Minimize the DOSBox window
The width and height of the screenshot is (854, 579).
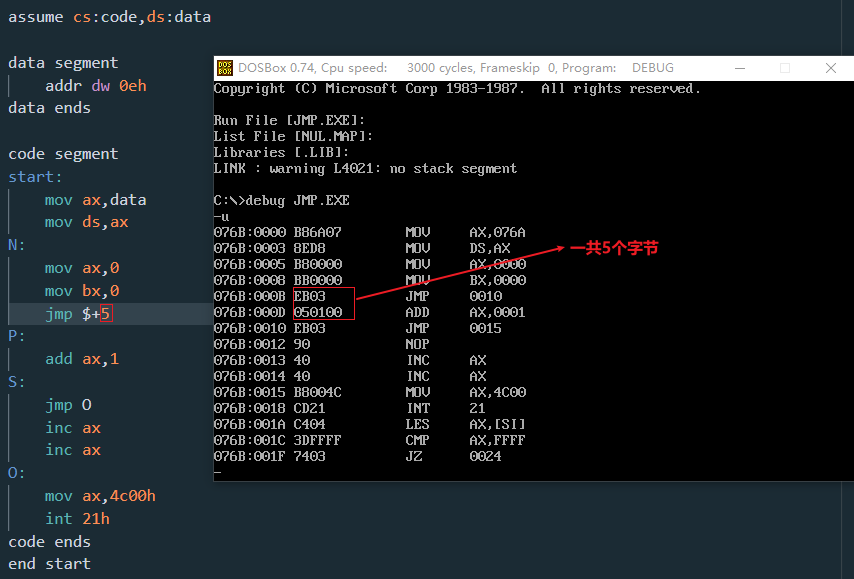tap(740, 68)
